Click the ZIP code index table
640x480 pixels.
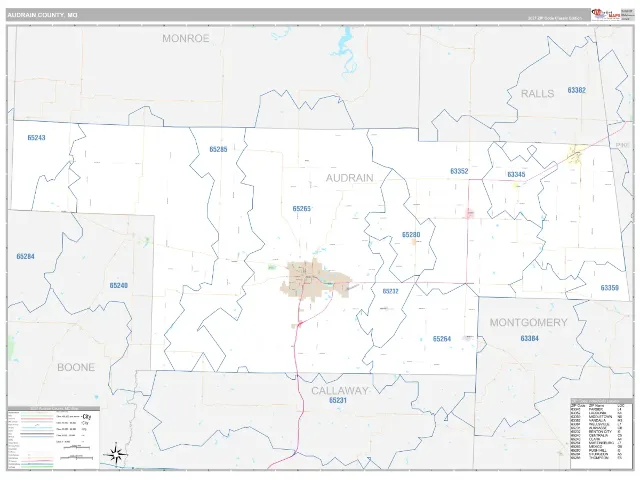pyautogui.click(x=601, y=433)
